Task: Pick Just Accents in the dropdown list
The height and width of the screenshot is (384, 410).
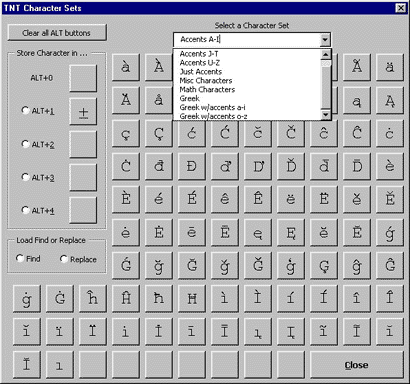Action: 201,71
